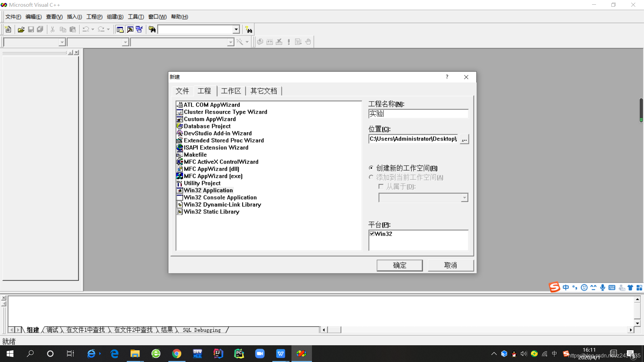Click the output pane horizontal scrollbar thumb
Screen dimensions: 644x362
(x=334, y=330)
